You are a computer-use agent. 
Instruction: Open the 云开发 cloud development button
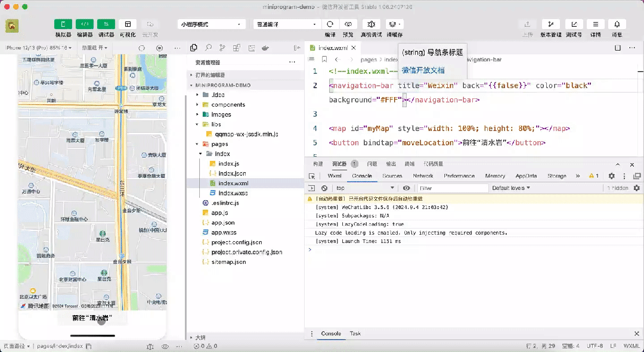pyautogui.click(x=150, y=24)
